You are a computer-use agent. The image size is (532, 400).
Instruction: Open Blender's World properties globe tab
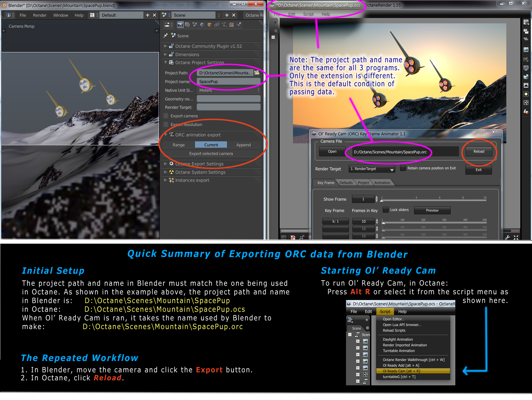[x=202, y=25]
